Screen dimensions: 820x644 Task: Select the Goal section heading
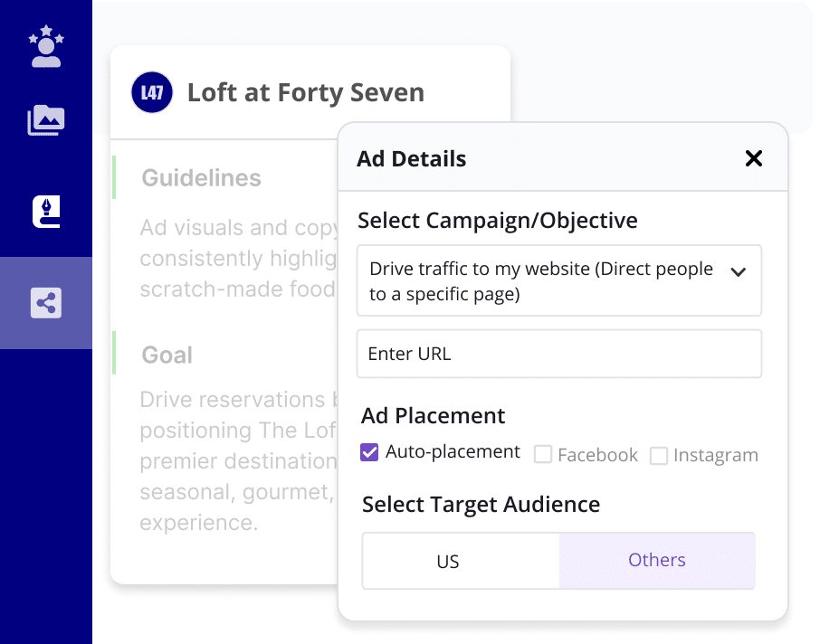[167, 355]
